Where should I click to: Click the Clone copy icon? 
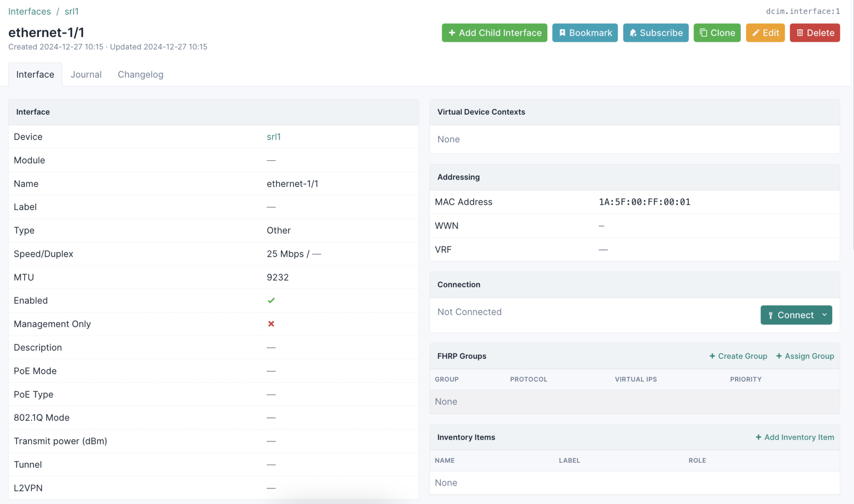point(703,33)
